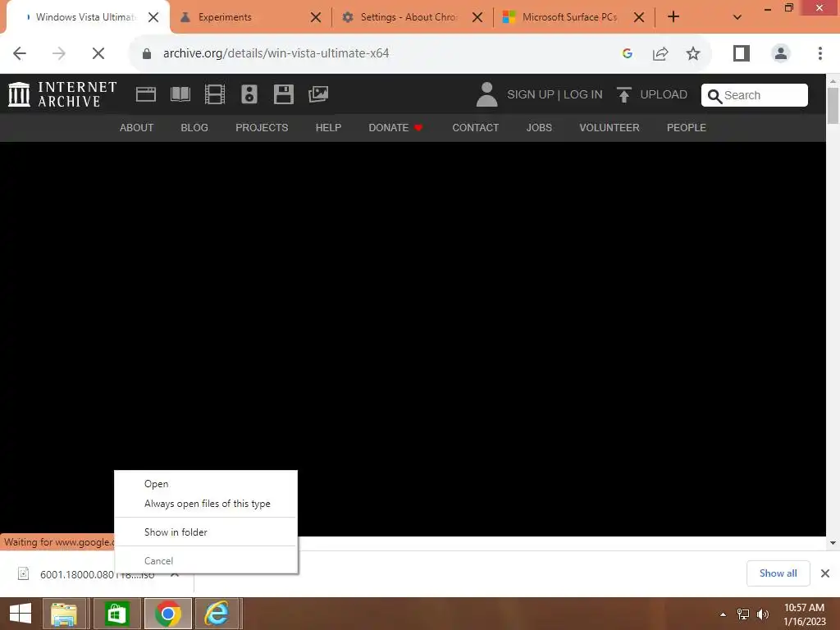The width and height of the screenshot is (840, 630).
Task: Switch to the Experiments tab
Action: [x=249, y=17]
